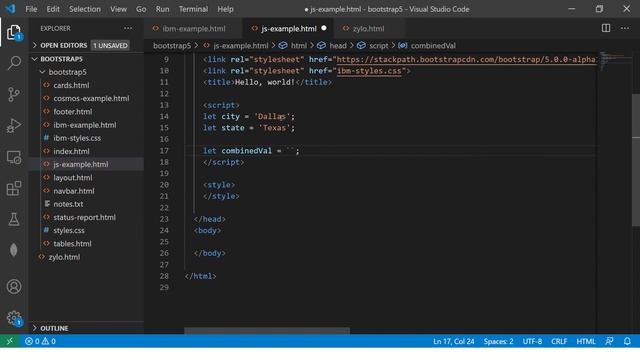
Task: Open the Go menu
Action: [x=141, y=9]
